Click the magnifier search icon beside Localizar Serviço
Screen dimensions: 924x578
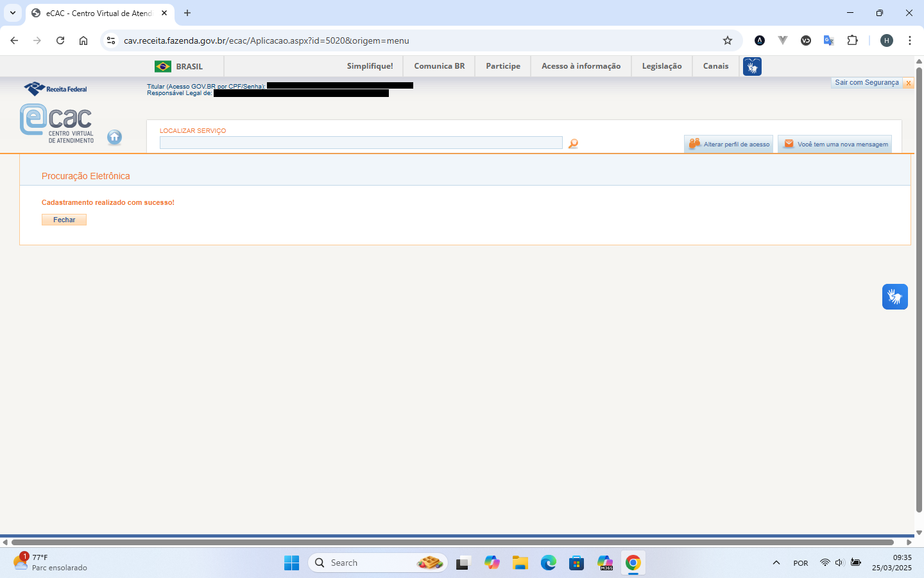pyautogui.click(x=573, y=144)
